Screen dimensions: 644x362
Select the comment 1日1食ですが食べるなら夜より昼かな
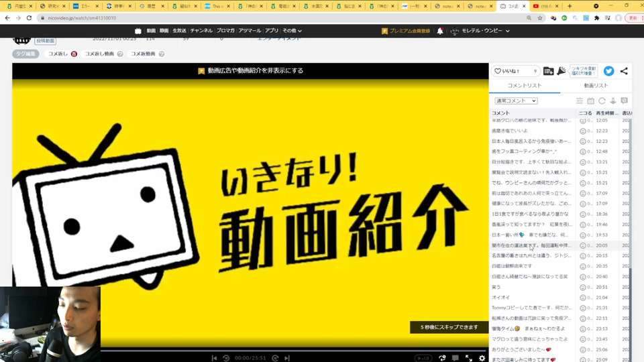click(x=530, y=214)
